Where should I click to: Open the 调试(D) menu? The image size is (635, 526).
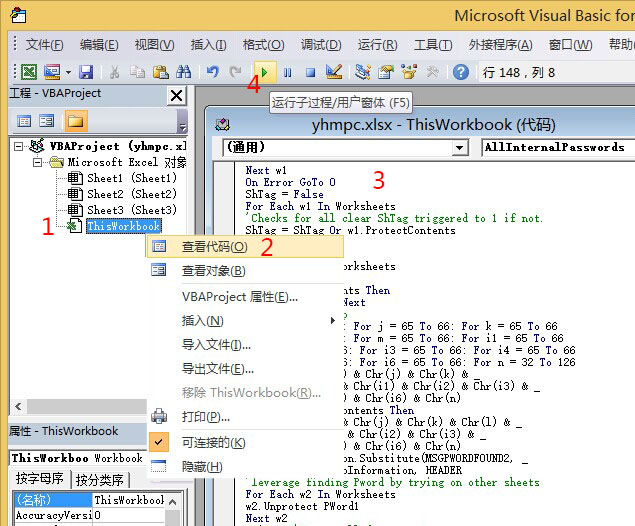(321, 45)
